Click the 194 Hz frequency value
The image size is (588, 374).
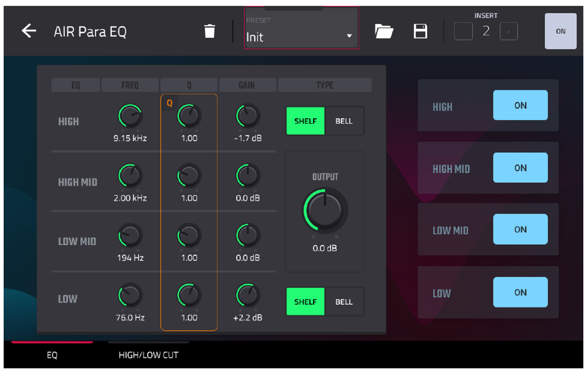click(x=130, y=258)
